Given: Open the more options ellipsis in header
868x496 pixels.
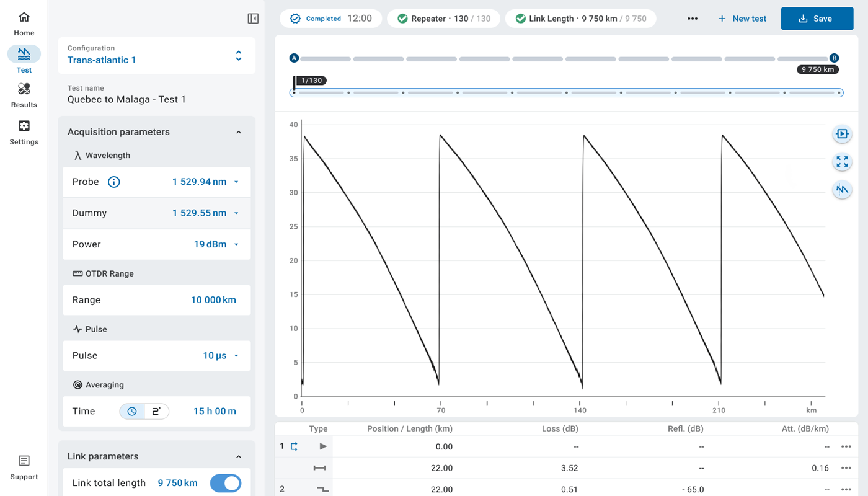Looking at the screenshot, I should pyautogui.click(x=693, y=19).
